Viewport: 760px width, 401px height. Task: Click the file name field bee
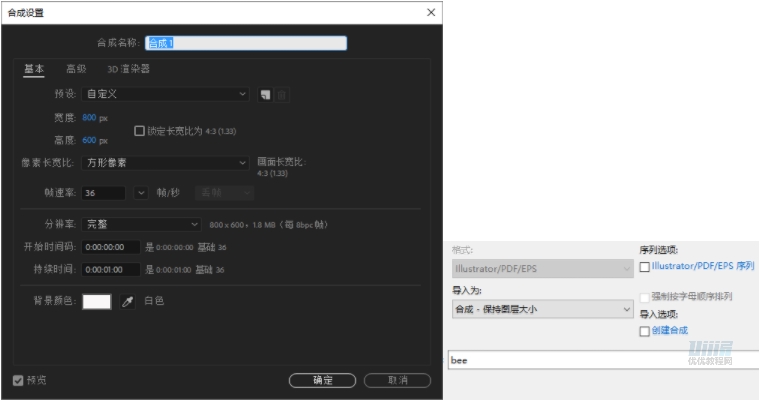tap(603, 360)
